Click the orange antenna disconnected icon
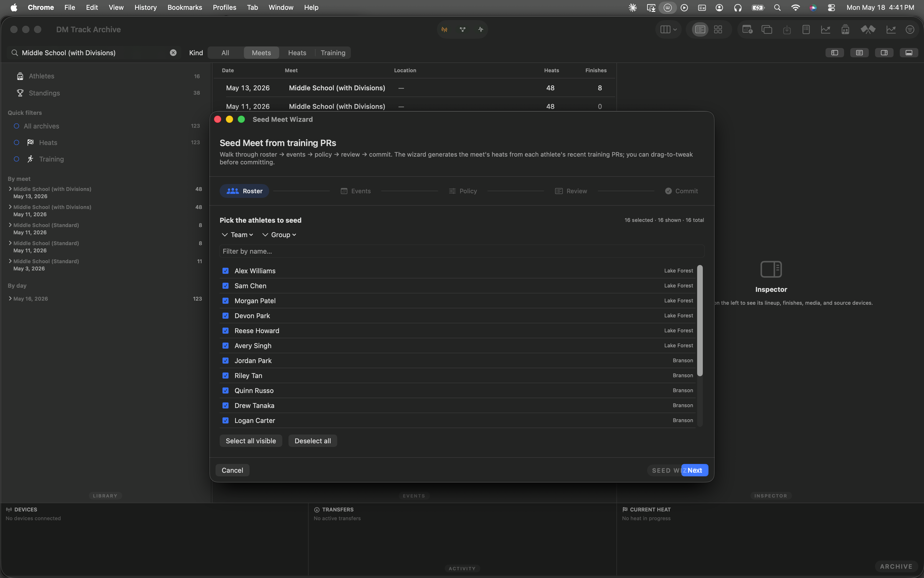The height and width of the screenshot is (578, 924). 444,29
